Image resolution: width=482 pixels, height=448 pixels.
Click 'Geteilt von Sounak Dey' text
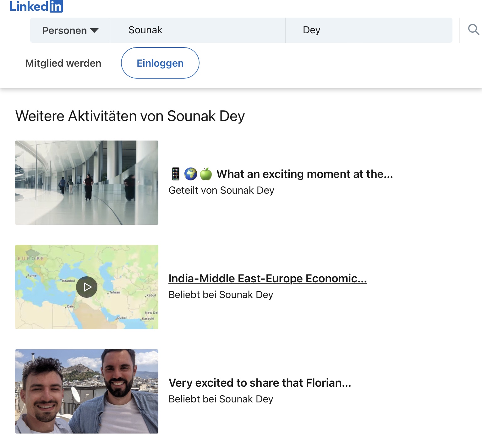click(221, 191)
